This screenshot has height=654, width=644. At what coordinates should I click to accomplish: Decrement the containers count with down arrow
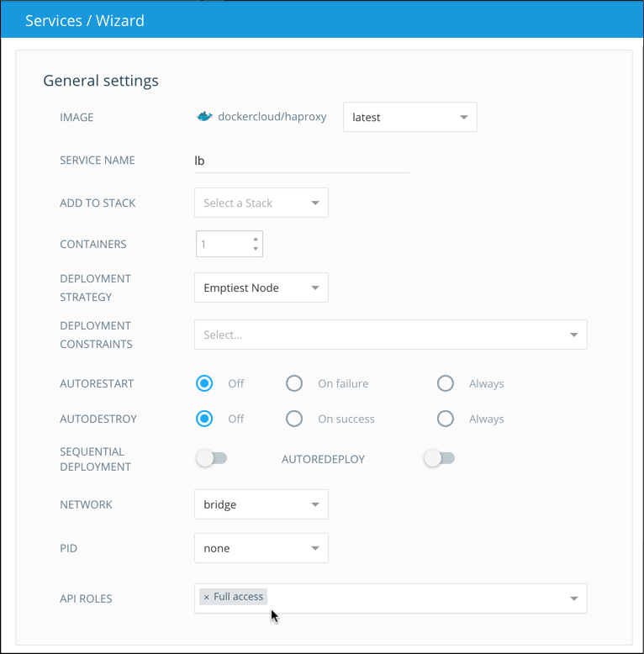256,250
